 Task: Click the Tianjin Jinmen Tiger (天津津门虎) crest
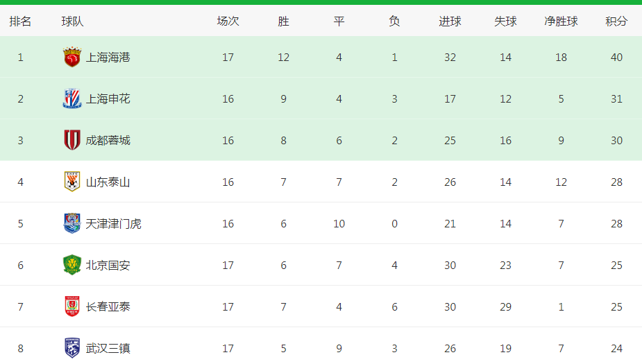click(72, 224)
